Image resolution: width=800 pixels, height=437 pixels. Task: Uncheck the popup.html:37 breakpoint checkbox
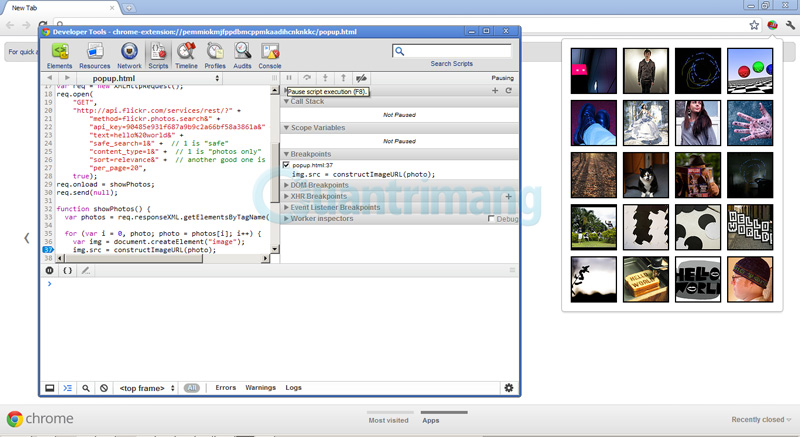pos(286,165)
